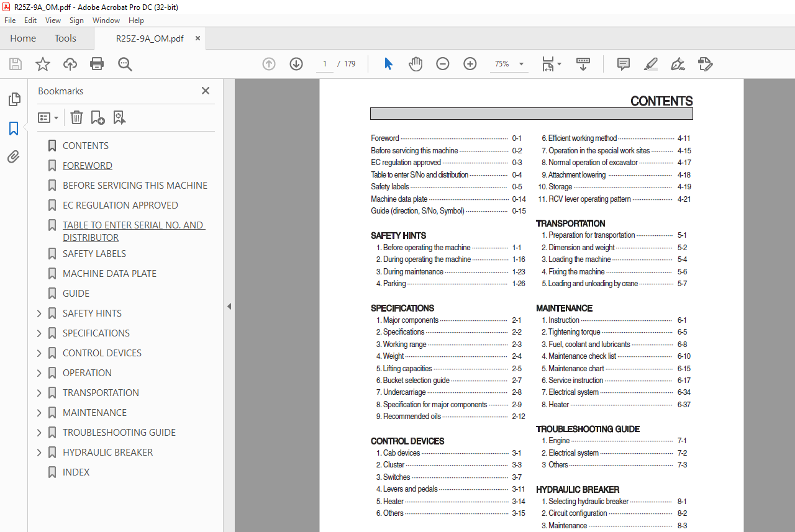Jump to the FOREWORD bookmark

pos(88,166)
